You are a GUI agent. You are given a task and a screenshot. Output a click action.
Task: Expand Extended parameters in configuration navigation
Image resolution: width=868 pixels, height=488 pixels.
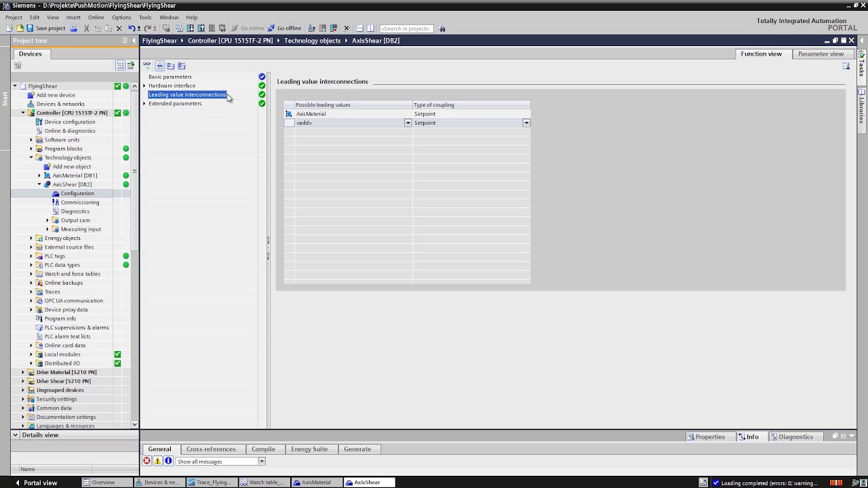(x=144, y=104)
